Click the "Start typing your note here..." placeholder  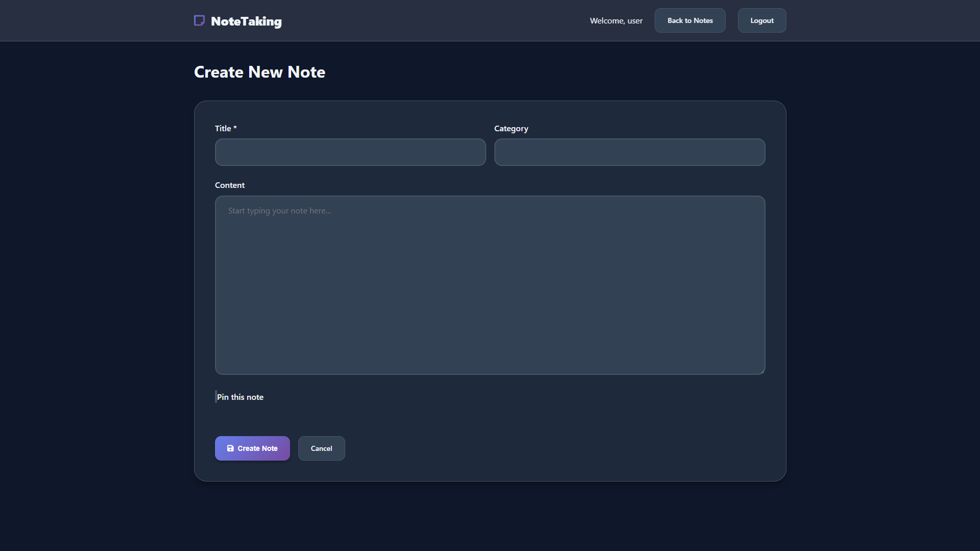279,211
